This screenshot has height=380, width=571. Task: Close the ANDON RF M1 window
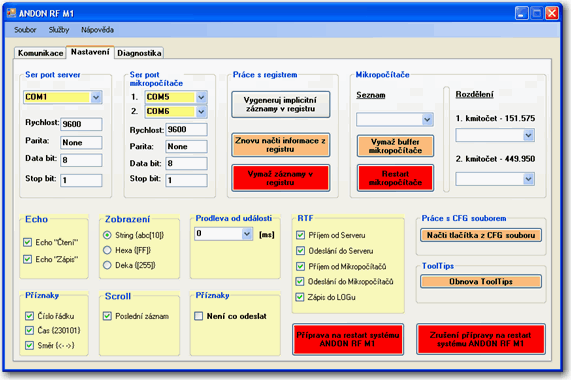click(x=552, y=13)
